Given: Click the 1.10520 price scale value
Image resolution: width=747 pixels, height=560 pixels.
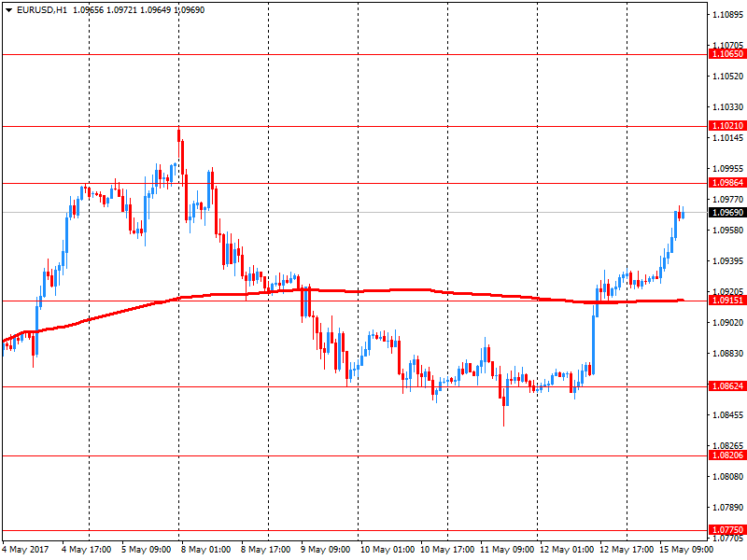Looking at the screenshot, I should (728, 77).
